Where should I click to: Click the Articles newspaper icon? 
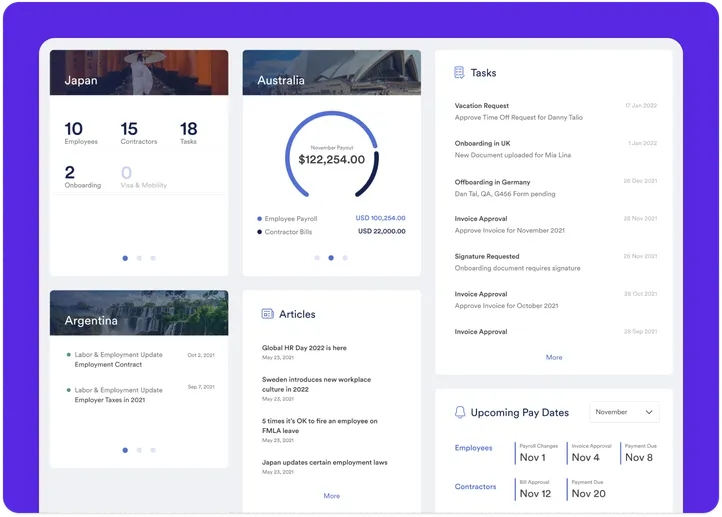(268, 314)
